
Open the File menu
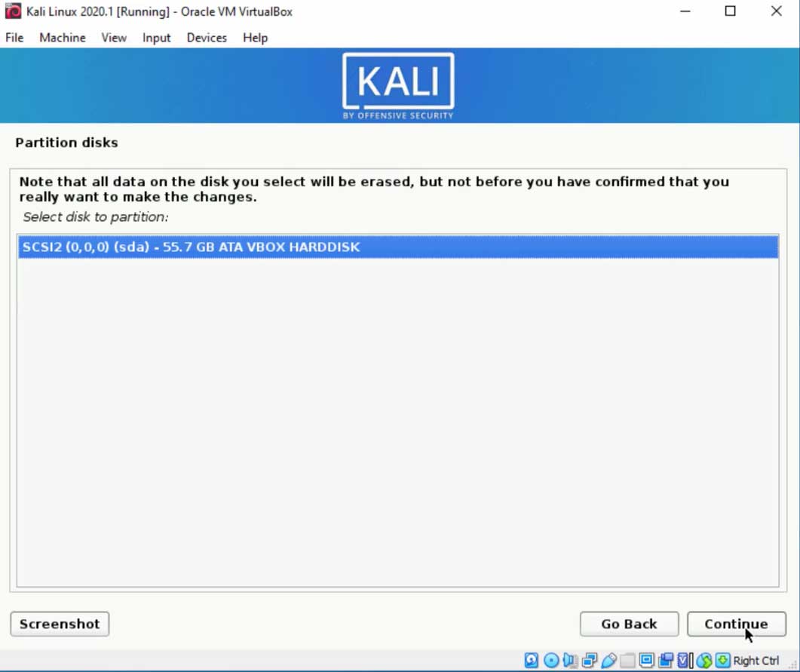point(14,38)
